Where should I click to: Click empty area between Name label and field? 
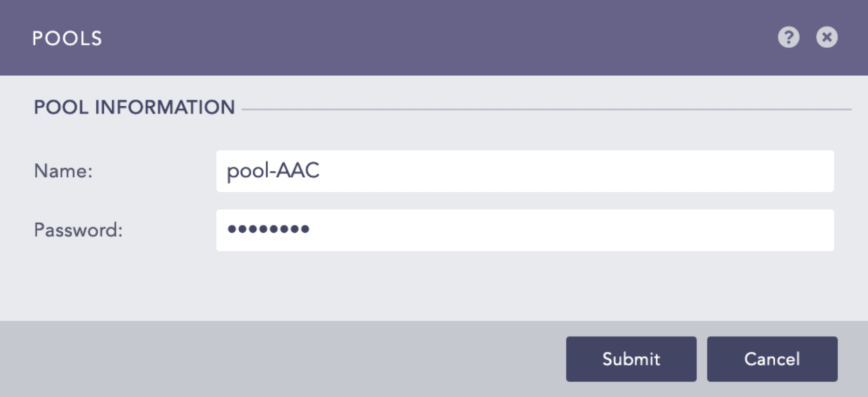point(155,171)
